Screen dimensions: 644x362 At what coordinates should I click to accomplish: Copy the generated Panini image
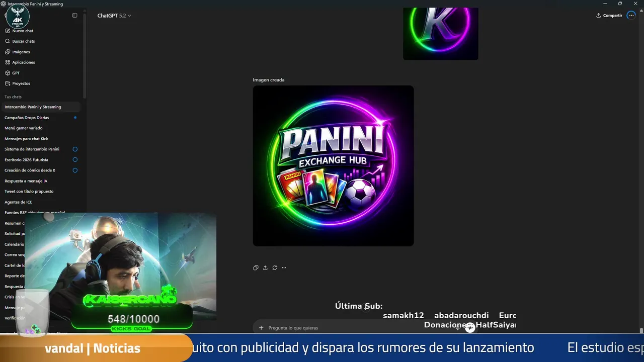click(256, 267)
